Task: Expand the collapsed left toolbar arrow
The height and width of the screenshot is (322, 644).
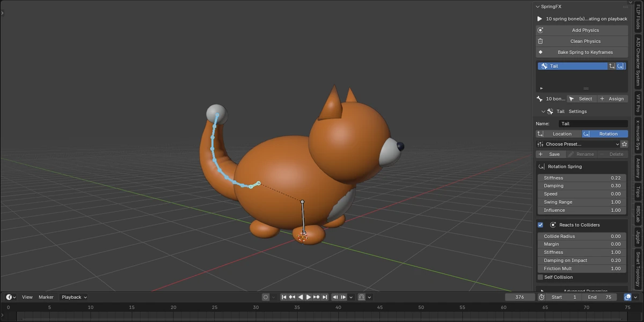Action: 3,12
